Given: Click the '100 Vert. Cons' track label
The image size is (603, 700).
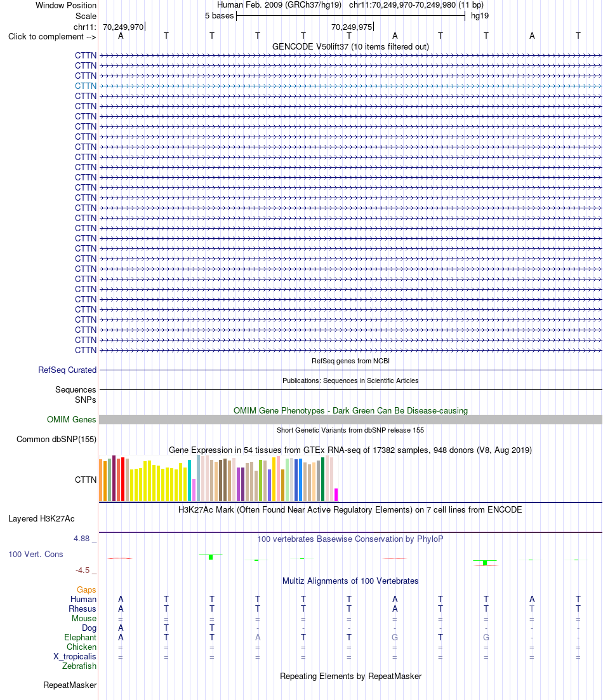Looking at the screenshot, I should [x=36, y=554].
